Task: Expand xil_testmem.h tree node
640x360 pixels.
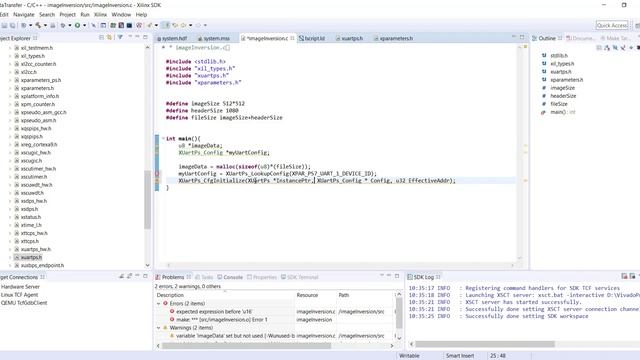Action: (10, 48)
